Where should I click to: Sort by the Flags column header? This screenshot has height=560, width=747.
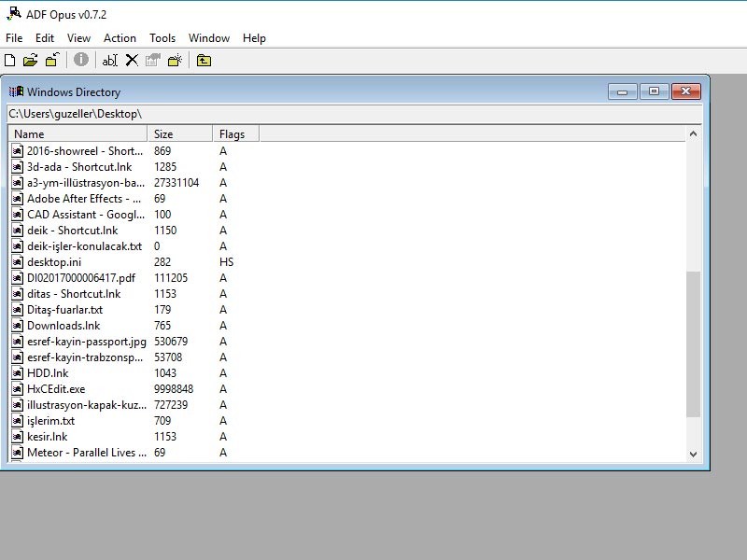pos(236,133)
